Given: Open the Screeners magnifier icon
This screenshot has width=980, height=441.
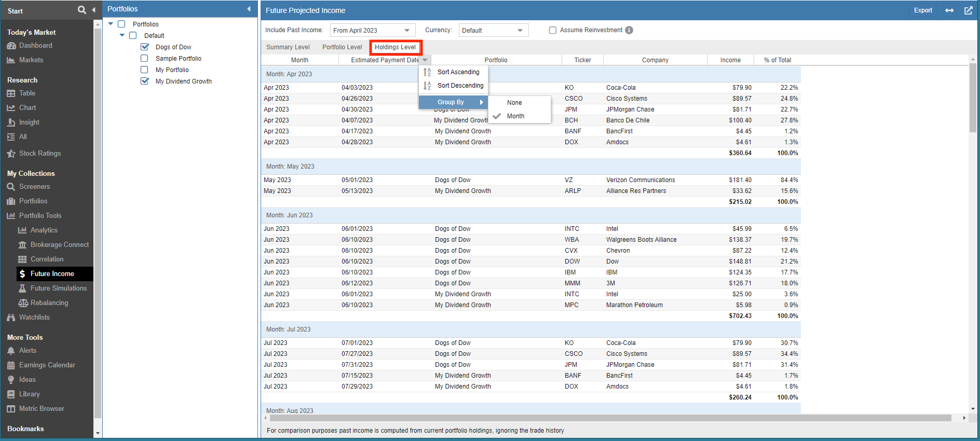Looking at the screenshot, I should pos(11,187).
